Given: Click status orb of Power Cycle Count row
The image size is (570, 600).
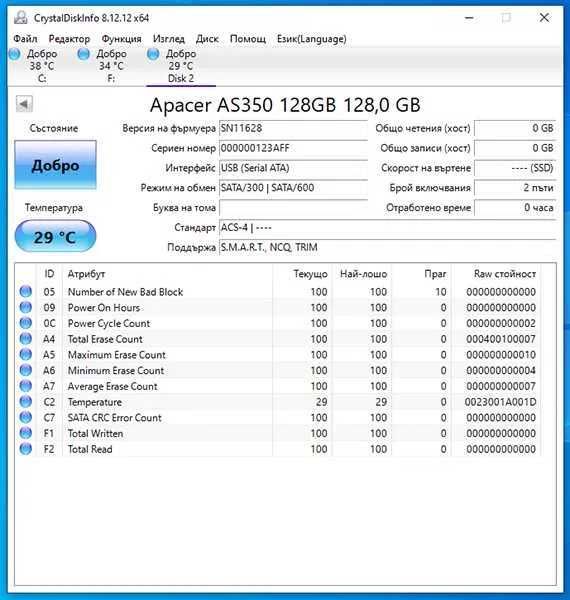Looking at the screenshot, I should point(26,323).
